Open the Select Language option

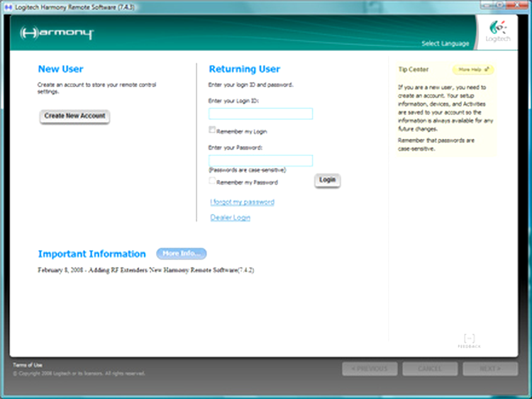(x=445, y=43)
